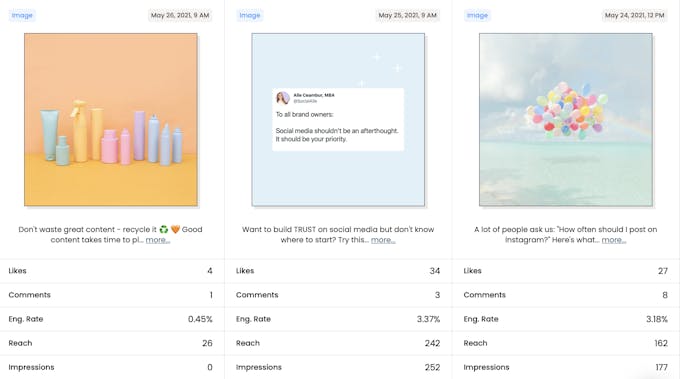The height and width of the screenshot is (379, 680).
Task: Click 'more...' on the recycle content caption
Action: 158,240
